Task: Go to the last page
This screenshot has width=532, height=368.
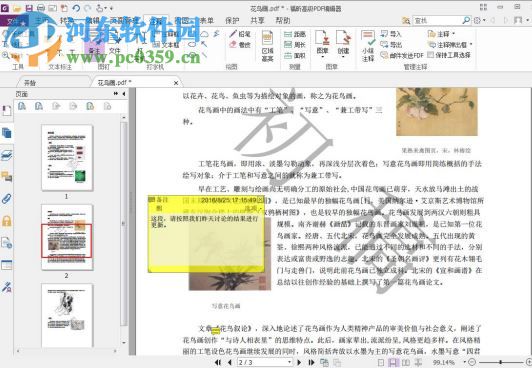Action: click(x=311, y=362)
